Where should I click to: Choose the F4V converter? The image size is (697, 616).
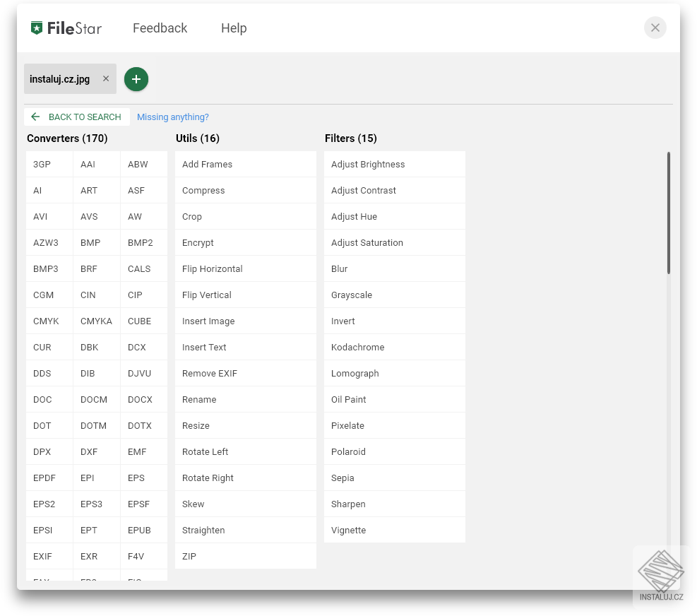(x=144, y=556)
